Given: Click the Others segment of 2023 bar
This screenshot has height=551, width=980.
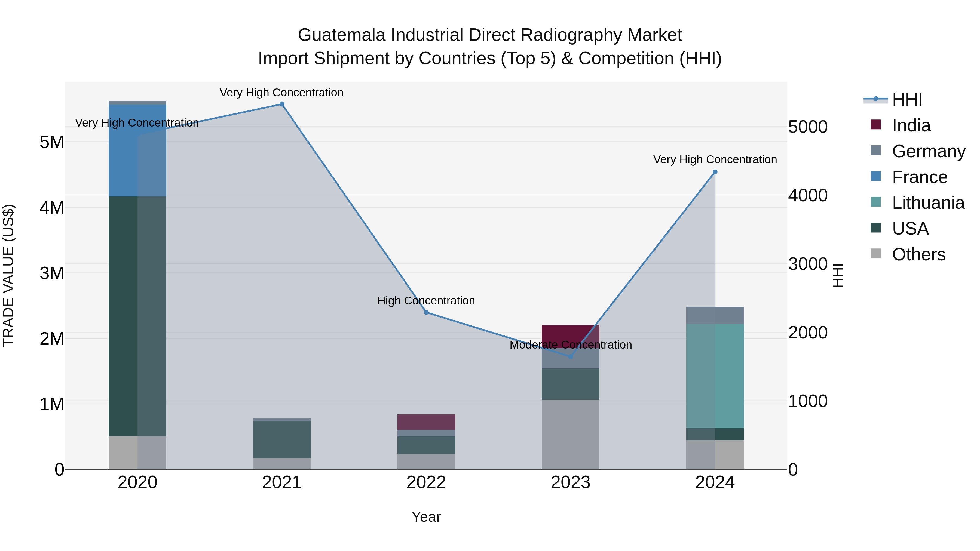Looking at the screenshot, I should coord(571,434).
